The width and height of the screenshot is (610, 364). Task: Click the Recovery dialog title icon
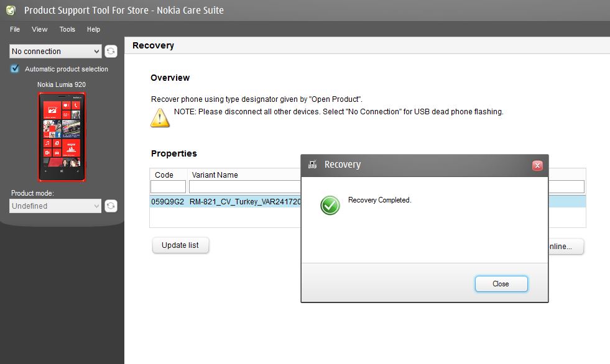tap(312, 165)
